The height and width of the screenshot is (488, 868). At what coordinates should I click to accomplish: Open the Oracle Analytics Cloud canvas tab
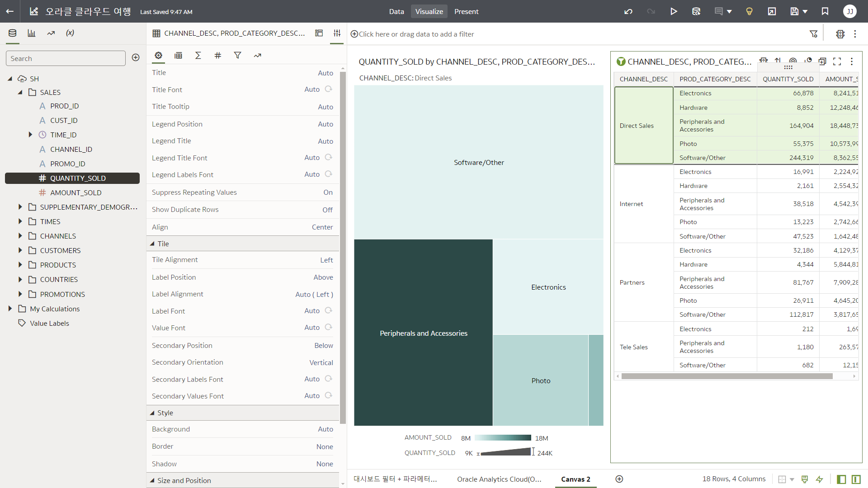click(499, 479)
